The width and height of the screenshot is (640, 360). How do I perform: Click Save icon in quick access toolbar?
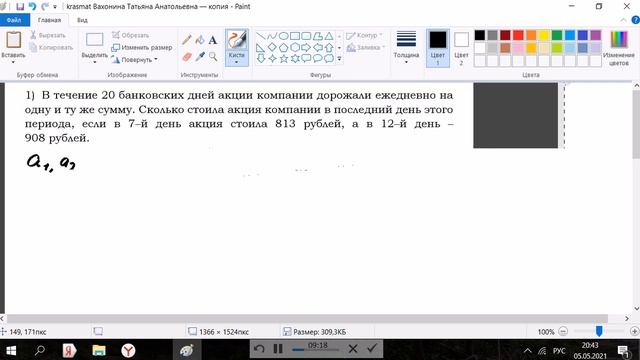click(20, 7)
